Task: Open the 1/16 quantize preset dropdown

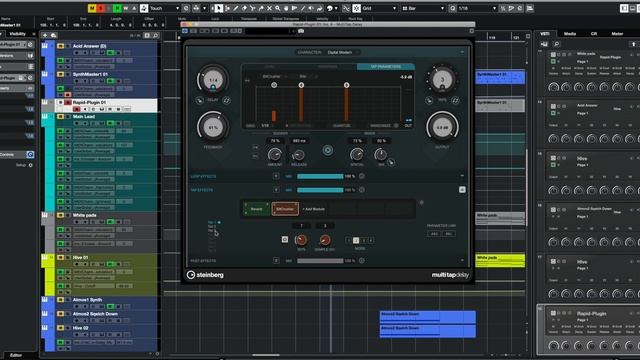Action: pos(477,8)
